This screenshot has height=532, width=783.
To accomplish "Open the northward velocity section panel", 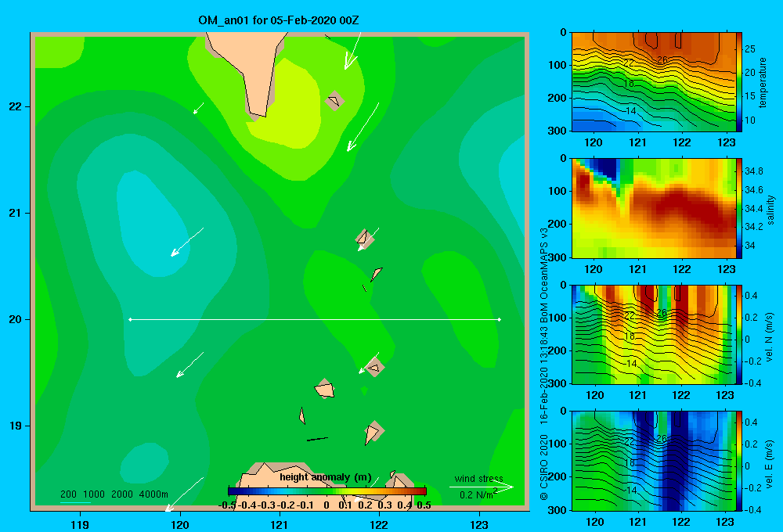I will [x=653, y=334].
